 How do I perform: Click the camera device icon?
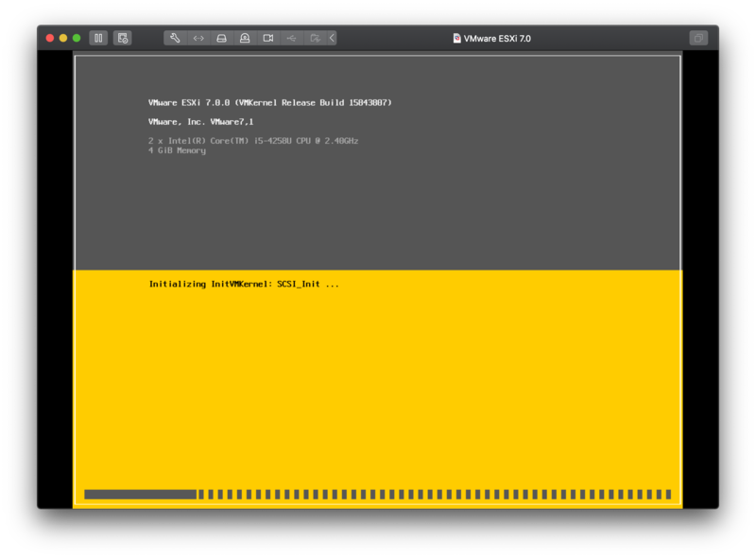[268, 38]
